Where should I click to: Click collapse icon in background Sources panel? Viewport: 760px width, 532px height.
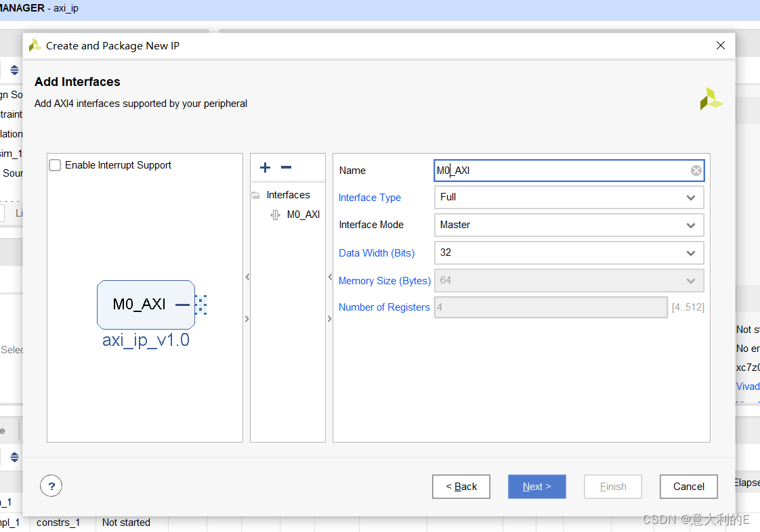tap(14, 70)
